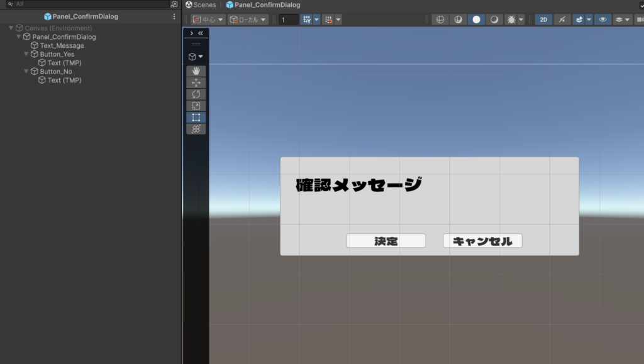Image resolution: width=644 pixels, height=364 pixels.
Task: Toggle scene visibility eye icon
Action: pos(602,19)
